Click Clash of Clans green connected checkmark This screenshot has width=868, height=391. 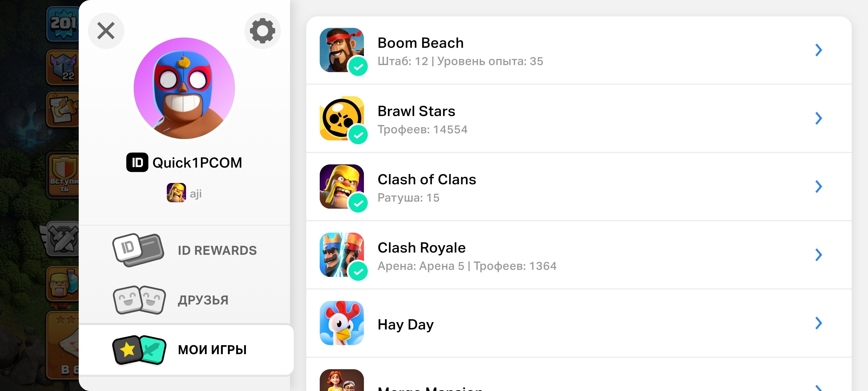(x=358, y=203)
